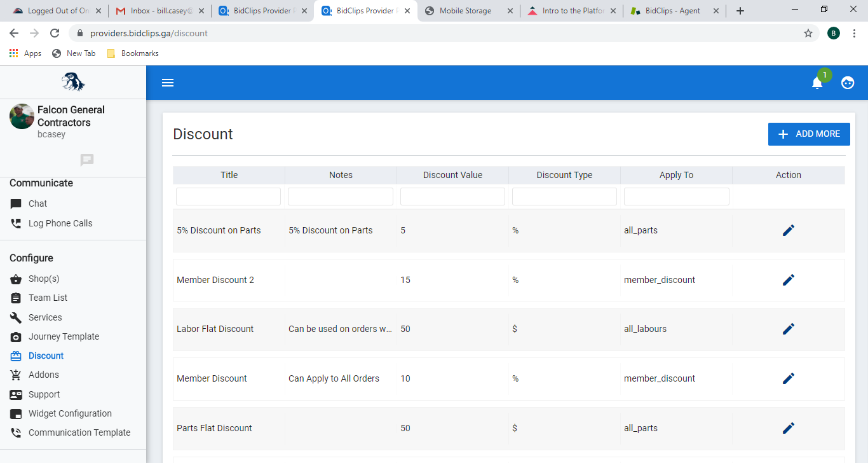Open the user account face icon
The image size is (868, 463).
848,83
